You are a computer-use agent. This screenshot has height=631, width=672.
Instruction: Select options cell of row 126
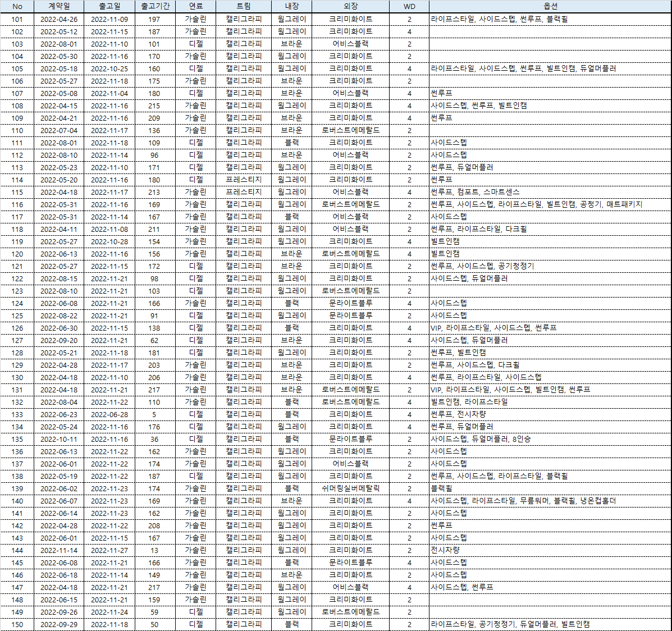tap(550, 328)
